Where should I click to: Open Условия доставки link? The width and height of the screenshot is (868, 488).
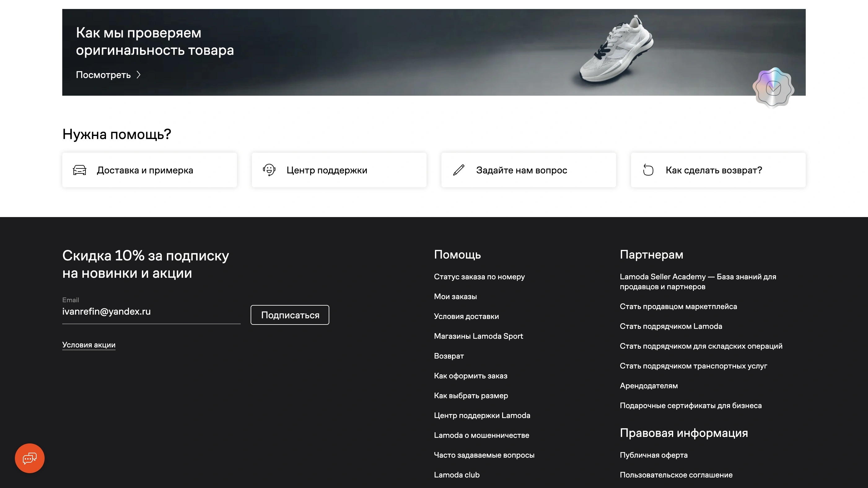(x=466, y=316)
